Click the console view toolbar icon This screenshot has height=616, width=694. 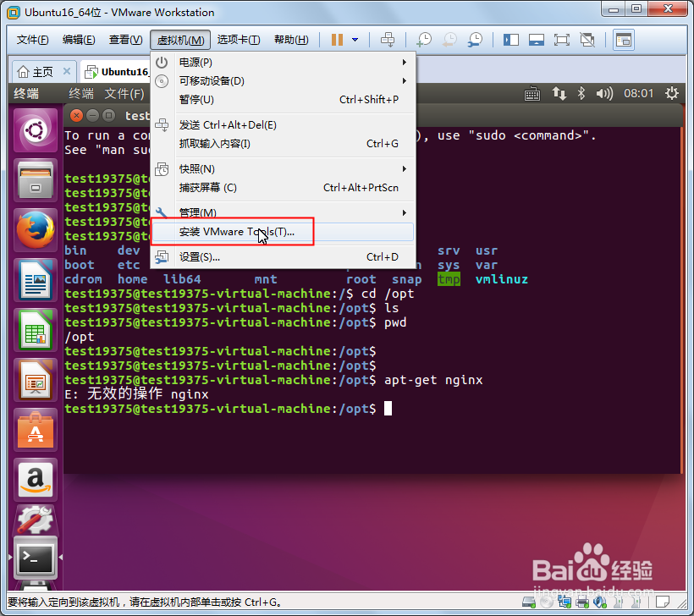(x=623, y=40)
